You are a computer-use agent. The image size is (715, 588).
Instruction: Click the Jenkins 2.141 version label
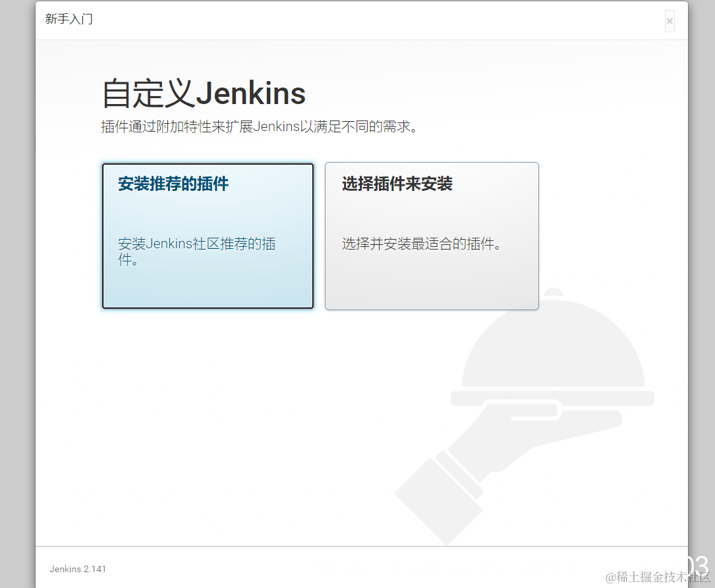click(78, 569)
